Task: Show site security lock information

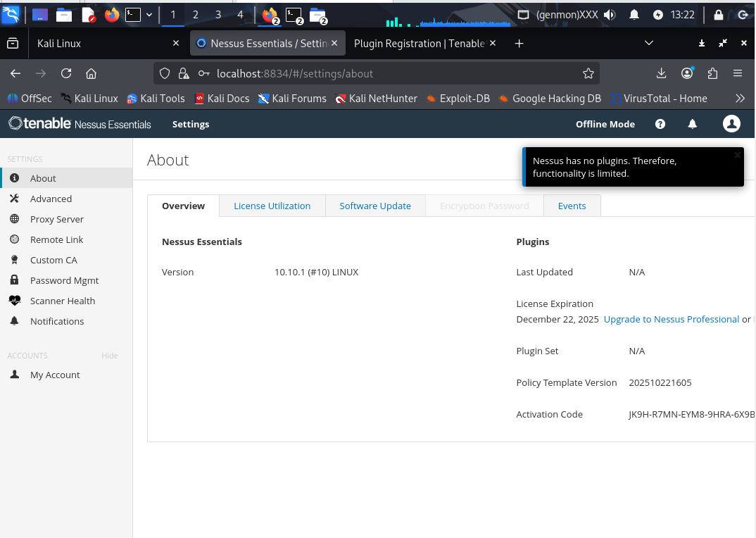Action: click(184, 74)
